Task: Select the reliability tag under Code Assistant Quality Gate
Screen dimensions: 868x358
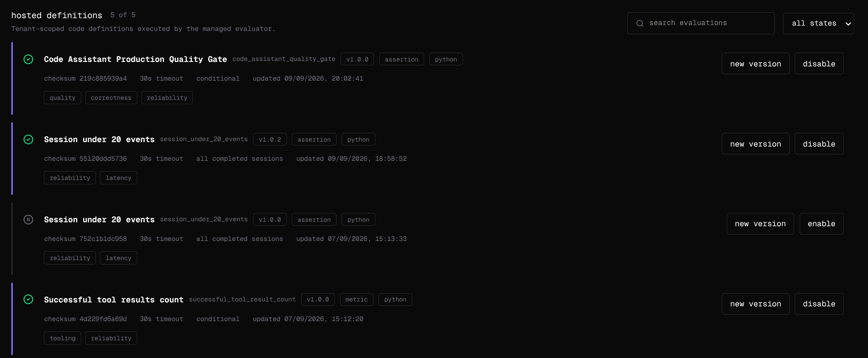Action: click(x=167, y=98)
